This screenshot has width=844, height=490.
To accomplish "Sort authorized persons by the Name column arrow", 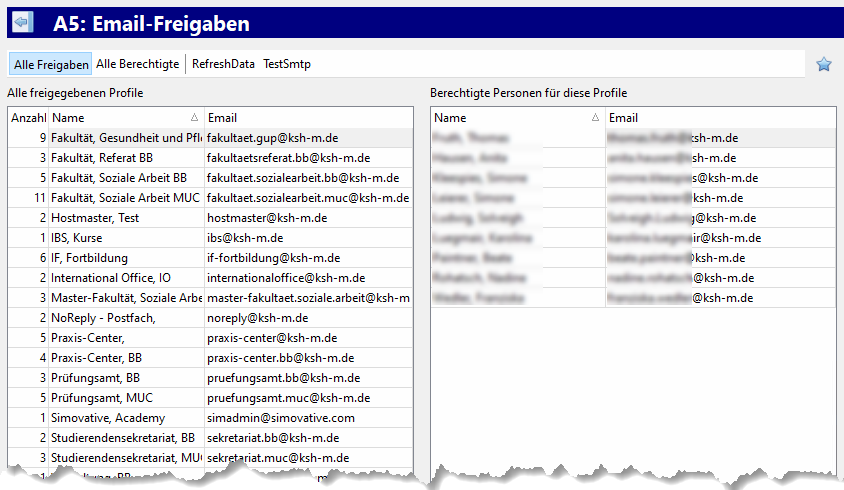I will tap(596, 118).
